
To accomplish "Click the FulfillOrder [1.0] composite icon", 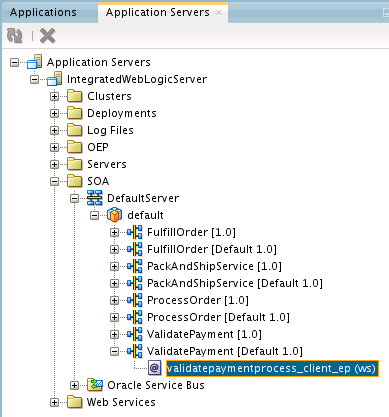I will tap(135, 232).
